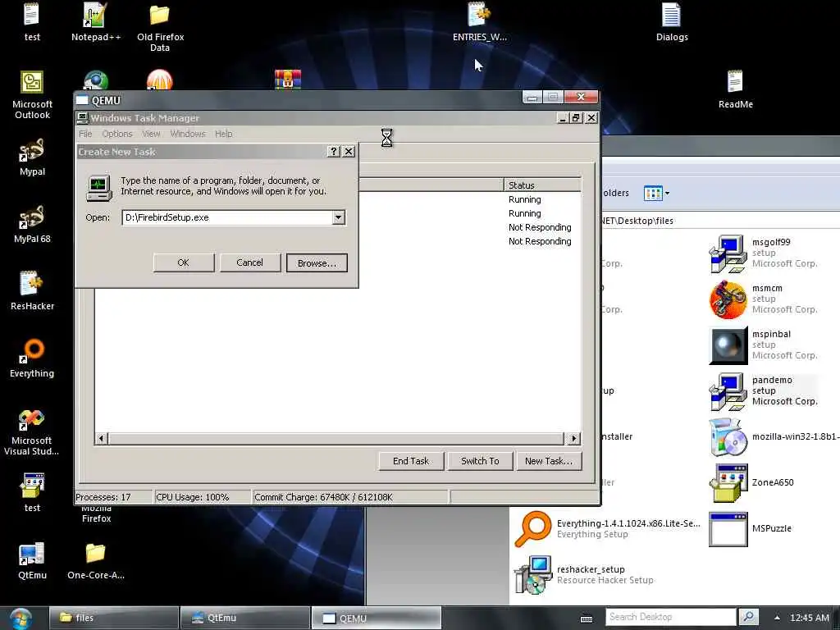Click the Commit Charge status entry
Screen dimensions: 840x630
(349, 497)
